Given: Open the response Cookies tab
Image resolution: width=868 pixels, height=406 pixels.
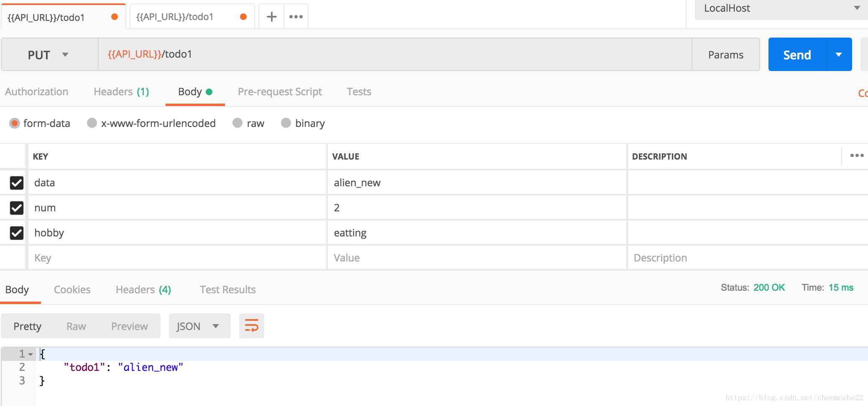Looking at the screenshot, I should [x=72, y=289].
